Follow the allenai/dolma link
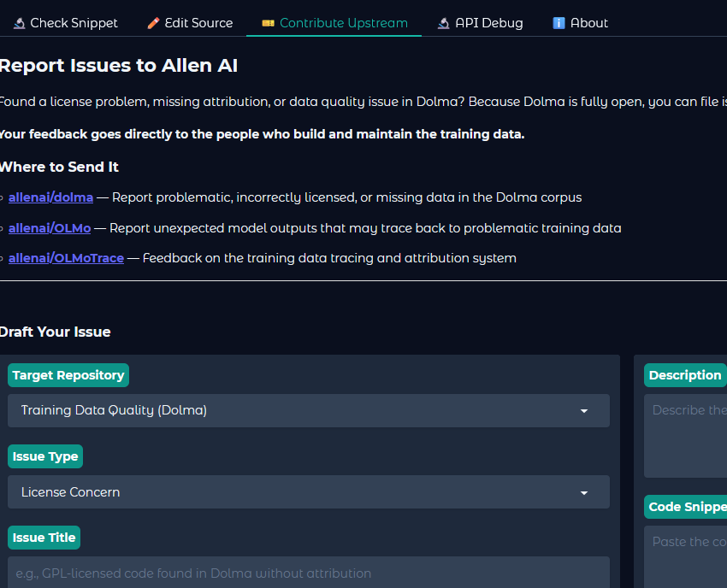This screenshot has width=727, height=588. pos(50,197)
